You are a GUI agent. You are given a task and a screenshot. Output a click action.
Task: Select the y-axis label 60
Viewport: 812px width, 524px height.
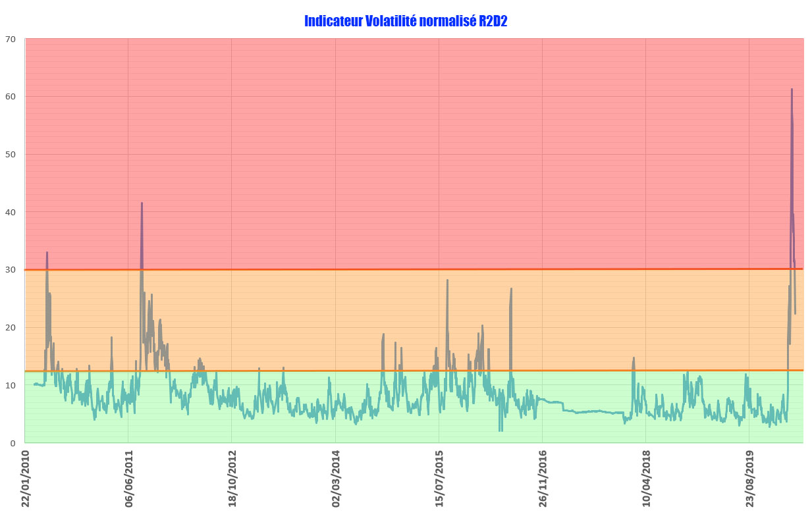pos(10,97)
